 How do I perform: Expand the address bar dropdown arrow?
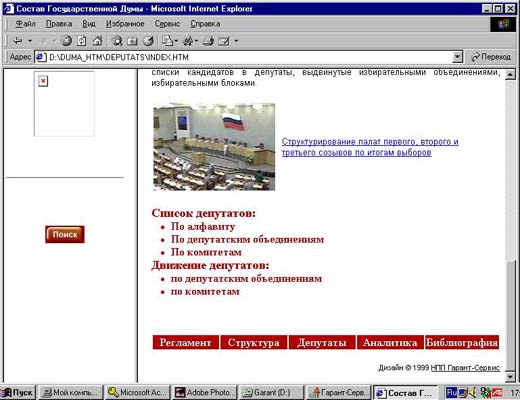pos(458,57)
